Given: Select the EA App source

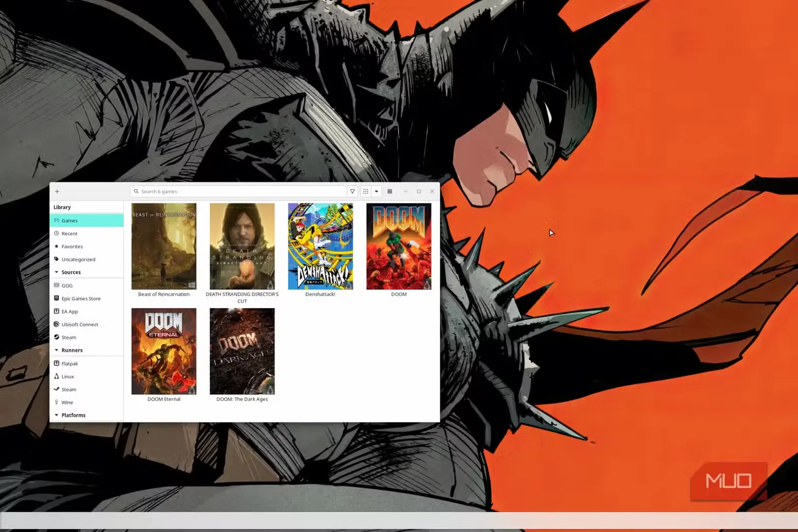Looking at the screenshot, I should tap(87, 312).
